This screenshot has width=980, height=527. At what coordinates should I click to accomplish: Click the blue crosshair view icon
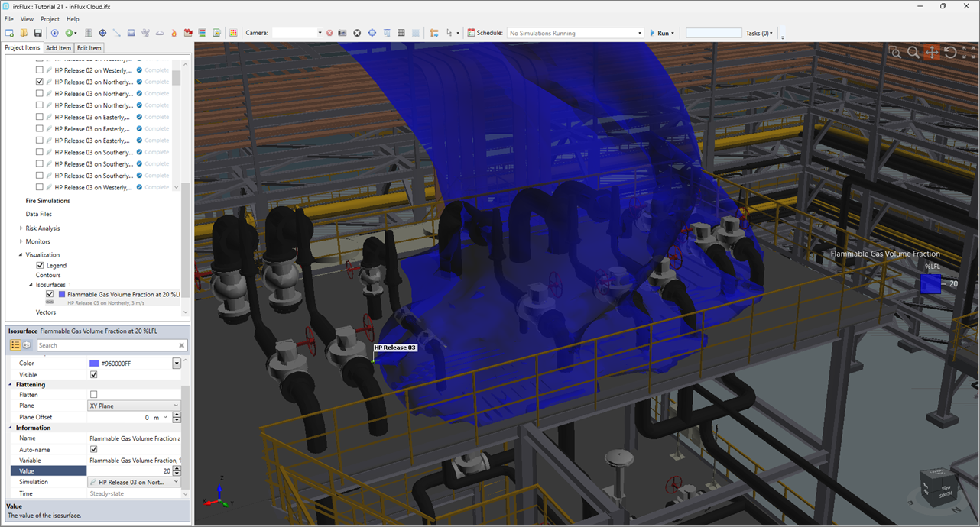point(372,33)
